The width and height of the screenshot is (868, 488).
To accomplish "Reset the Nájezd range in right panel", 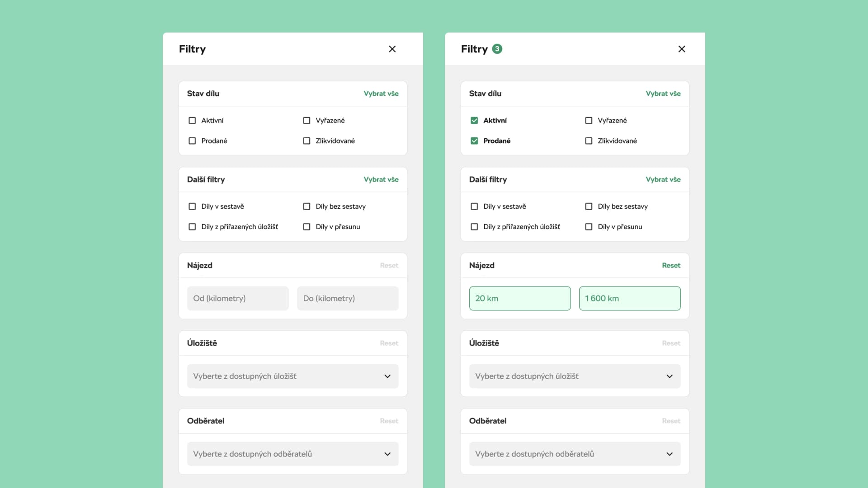I will coord(671,265).
